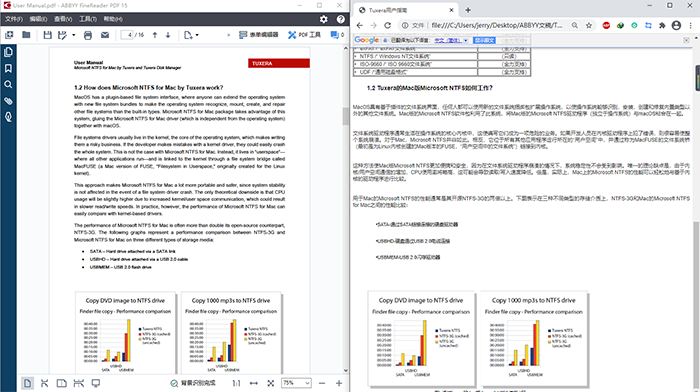Open FineReader help question mark

click(x=341, y=19)
